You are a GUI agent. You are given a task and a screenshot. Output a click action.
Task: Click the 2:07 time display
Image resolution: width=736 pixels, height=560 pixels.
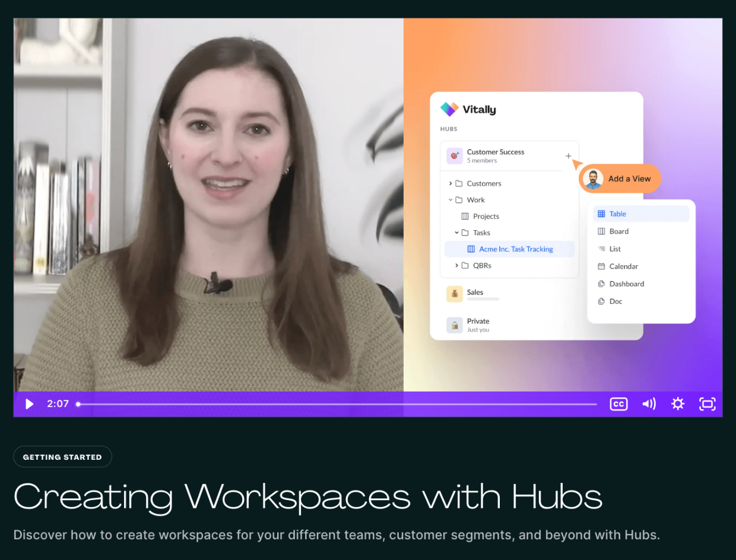coord(58,404)
